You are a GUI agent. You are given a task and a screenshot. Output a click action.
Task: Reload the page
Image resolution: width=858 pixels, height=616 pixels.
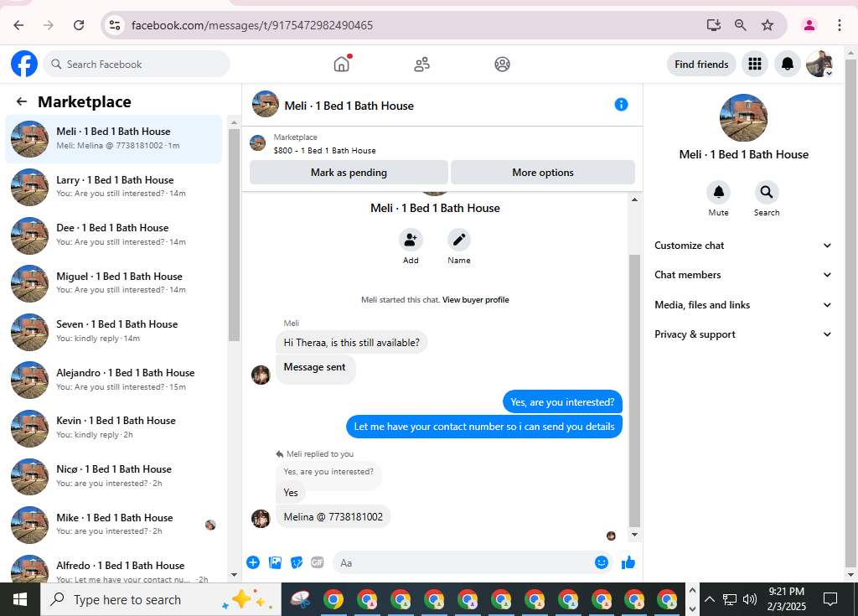coord(79,25)
